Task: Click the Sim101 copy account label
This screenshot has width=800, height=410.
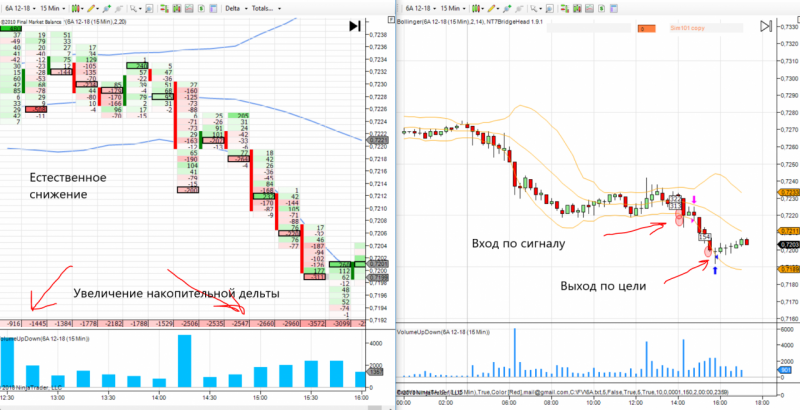Action: click(x=687, y=28)
